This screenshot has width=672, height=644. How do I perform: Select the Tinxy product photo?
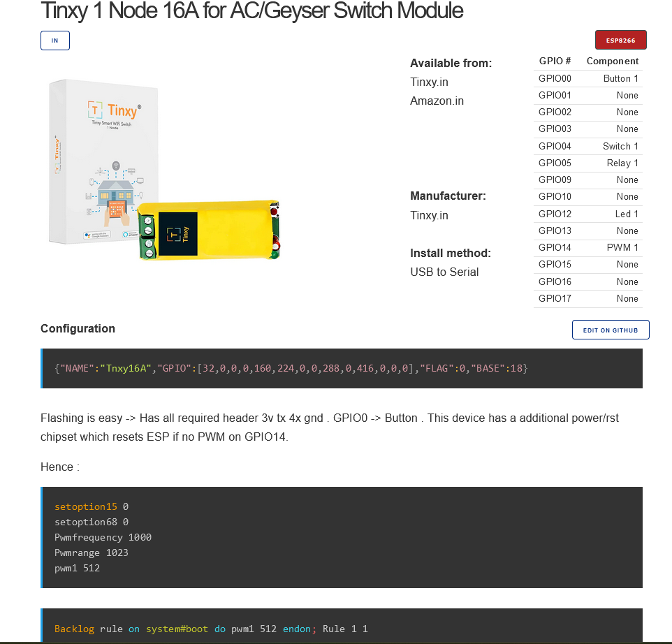tap(164, 171)
